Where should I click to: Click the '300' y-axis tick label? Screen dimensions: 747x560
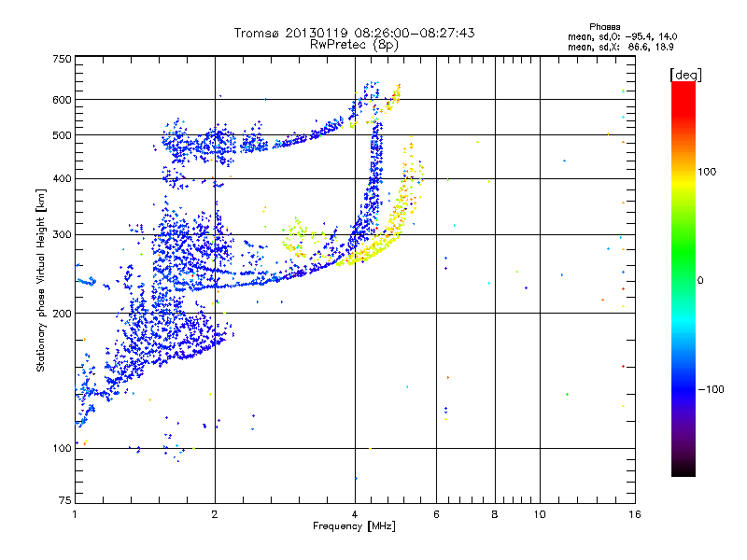(62, 235)
